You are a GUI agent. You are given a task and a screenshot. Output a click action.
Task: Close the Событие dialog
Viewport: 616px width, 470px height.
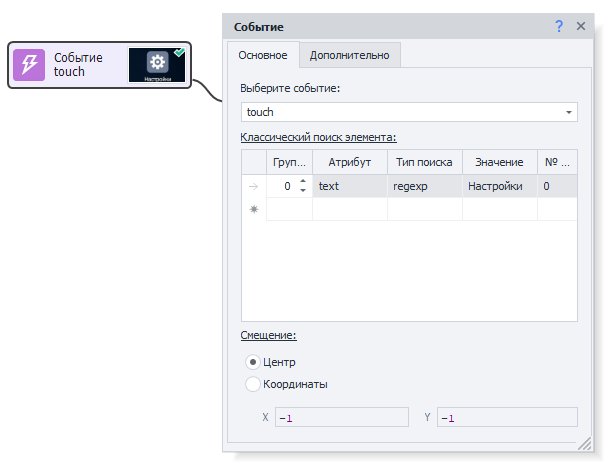581,26
